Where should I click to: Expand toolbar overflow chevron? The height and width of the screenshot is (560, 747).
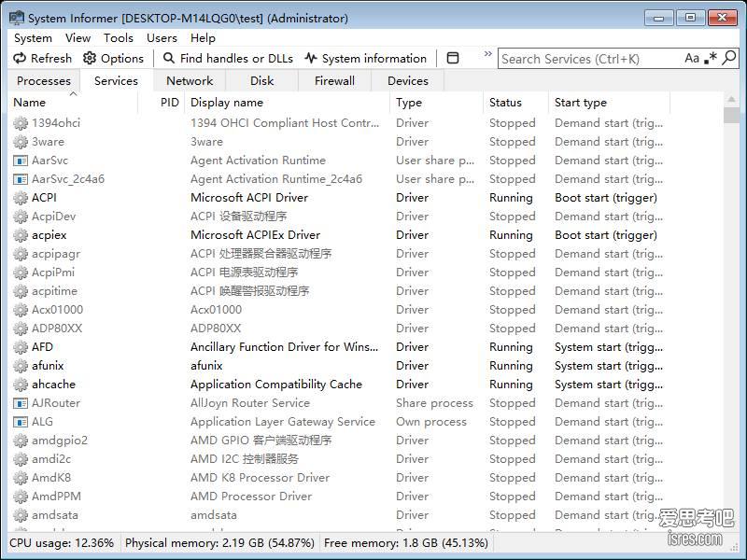[x=487, y=53]
